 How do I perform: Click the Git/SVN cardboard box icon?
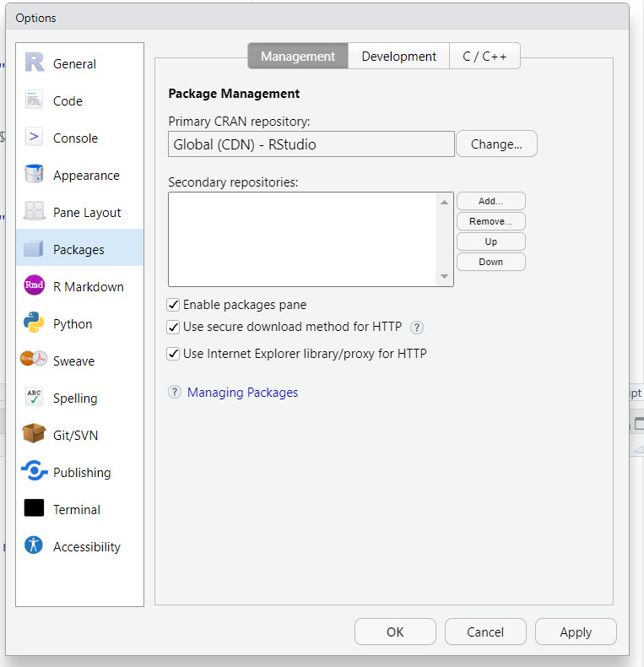click(x=34, y=433)
